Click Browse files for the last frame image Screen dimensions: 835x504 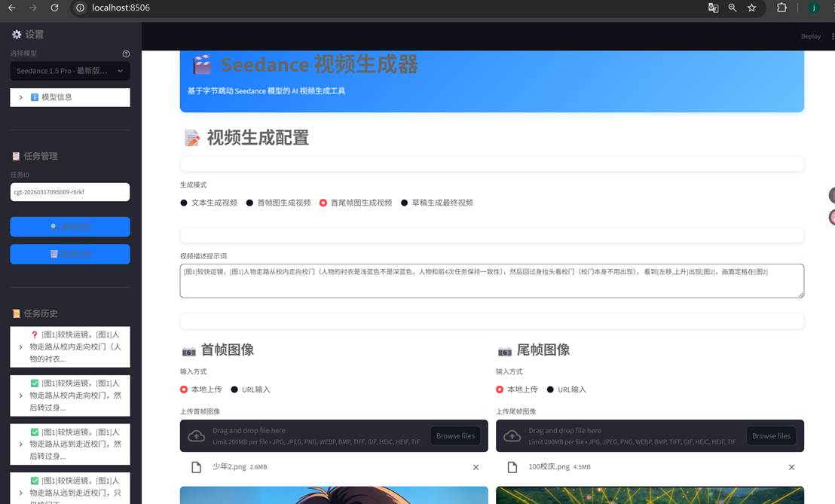tap(771, 436)
